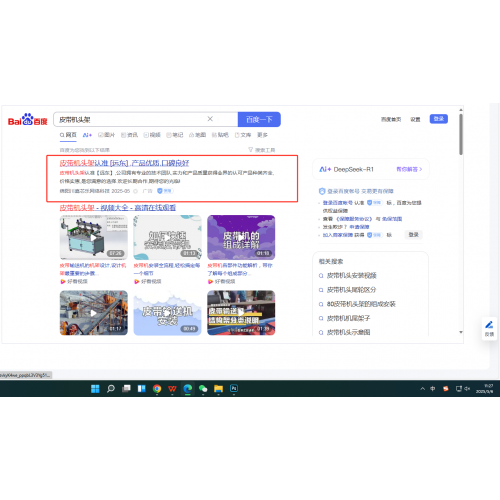This screenshot has height=500, width=500.
Task: Open WeChat from the taskbar
Action: click(x=203, y=389)
